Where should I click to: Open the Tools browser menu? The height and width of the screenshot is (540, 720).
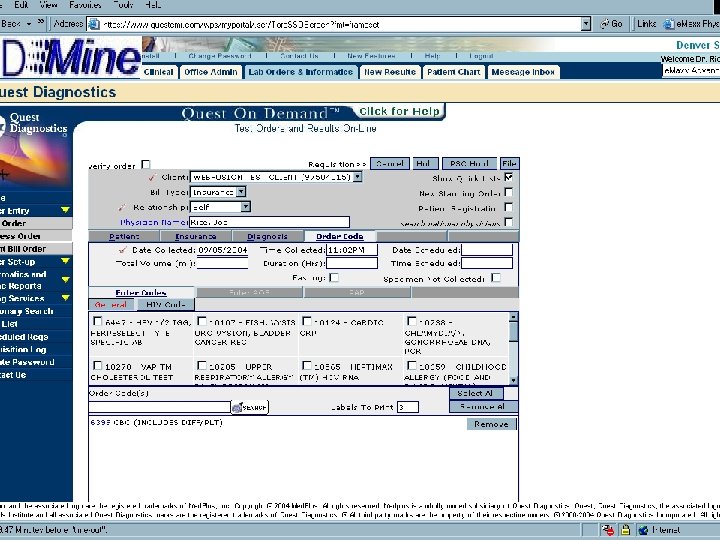click(123, 5)
